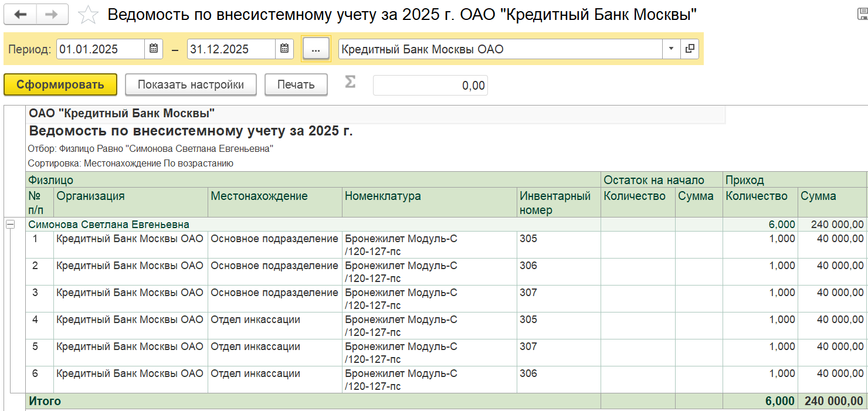The image size is (868, 411).
Task: Click the ellipsis period selection button
Action: pos(316,50)
